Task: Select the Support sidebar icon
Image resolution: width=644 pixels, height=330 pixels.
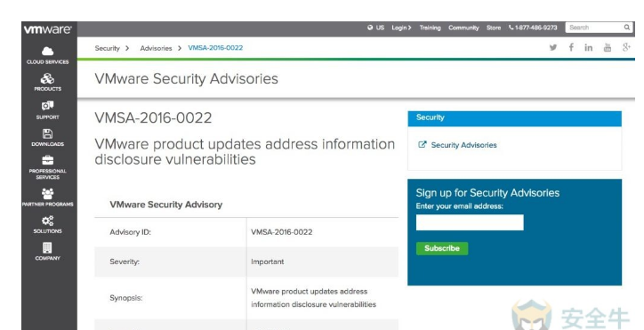Action: tap(48, 106)
